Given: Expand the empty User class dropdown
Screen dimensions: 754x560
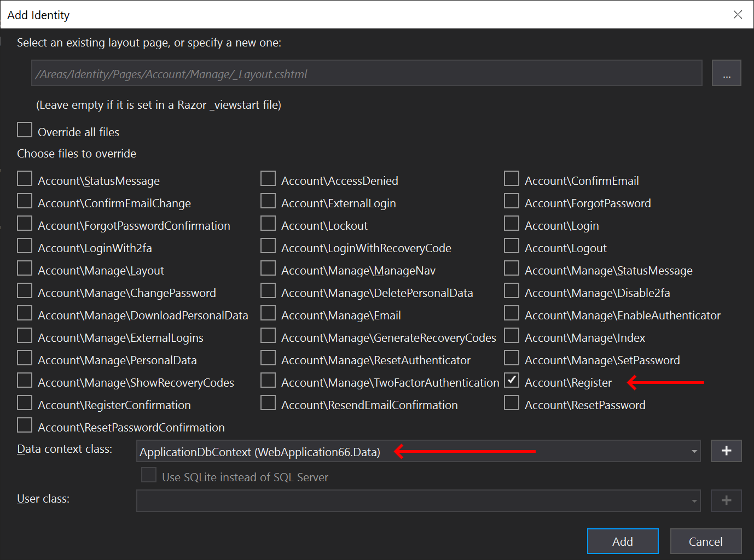Looking at the screenshot, I should [x=693, y=500].
